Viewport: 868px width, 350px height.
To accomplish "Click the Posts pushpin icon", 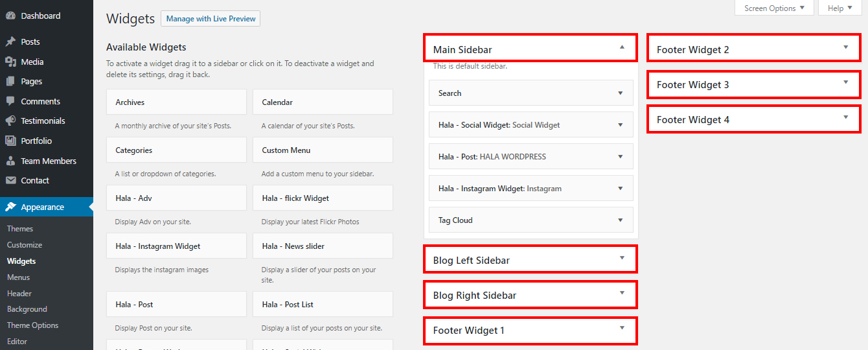I will [x=10, y=41].
